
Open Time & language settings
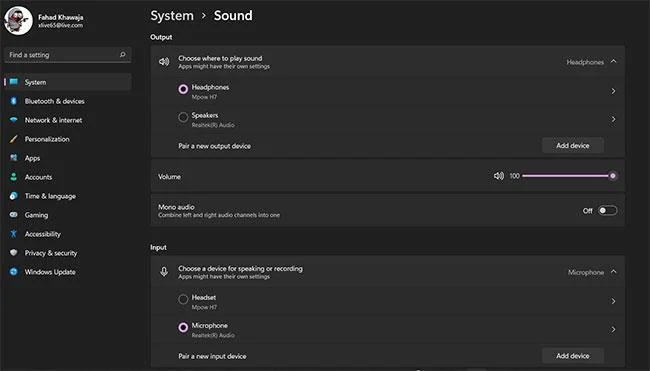coord(68,196)
